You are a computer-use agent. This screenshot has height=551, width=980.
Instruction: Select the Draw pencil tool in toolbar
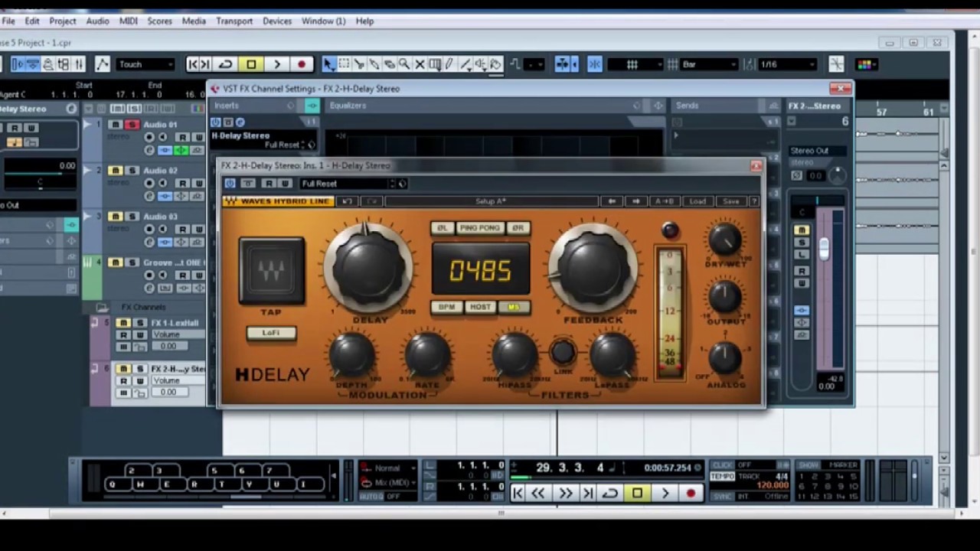449,64
